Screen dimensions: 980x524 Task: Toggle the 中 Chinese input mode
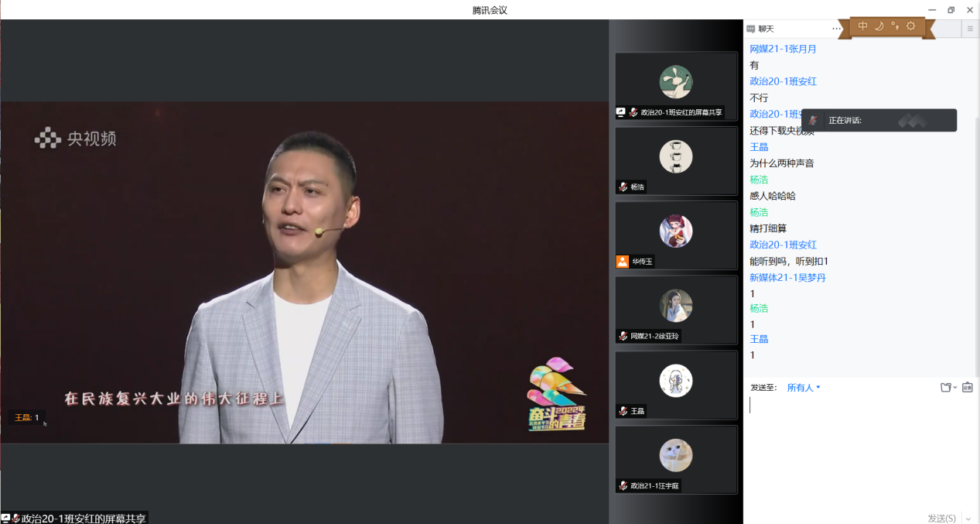pos(863,26)
